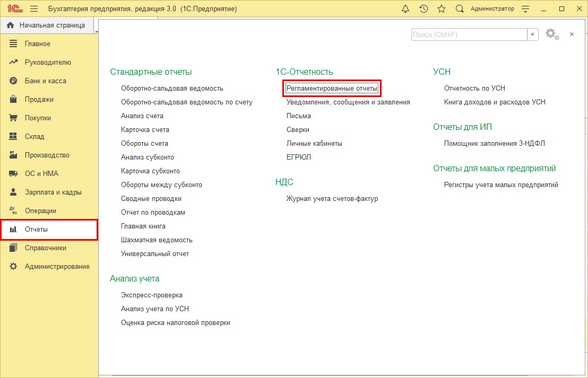Click the Зарплата и кадры person icon

(x=13, y=192)
